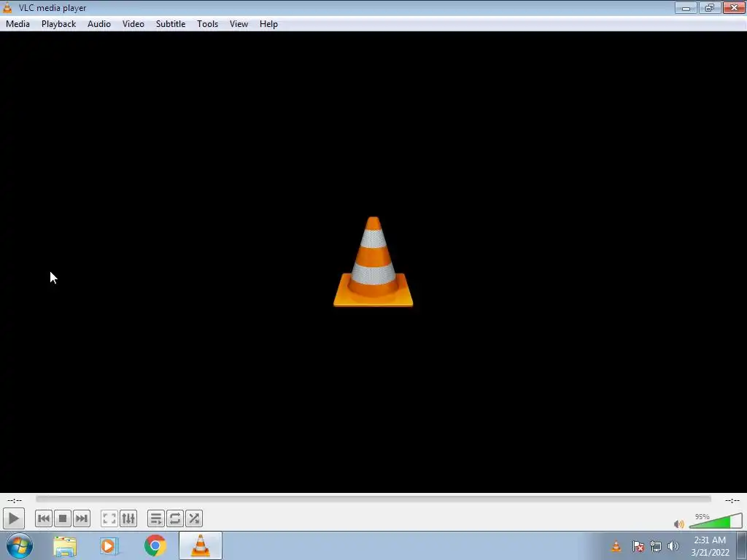Image resolution: width=747 pixels, height=560 pixels.
Task: Restore down the VLC window
Action: coord(709,7)
